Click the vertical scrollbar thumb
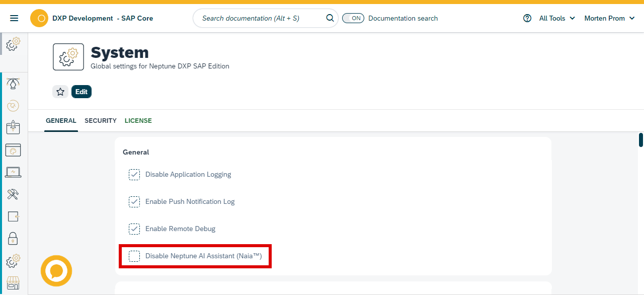The height and width of the screenshot is (295, 644). (x=641, y=139)
